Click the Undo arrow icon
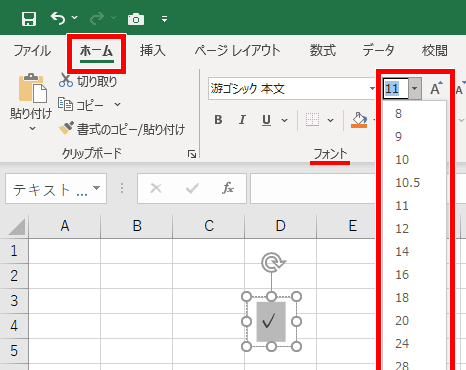 [58, 18]
